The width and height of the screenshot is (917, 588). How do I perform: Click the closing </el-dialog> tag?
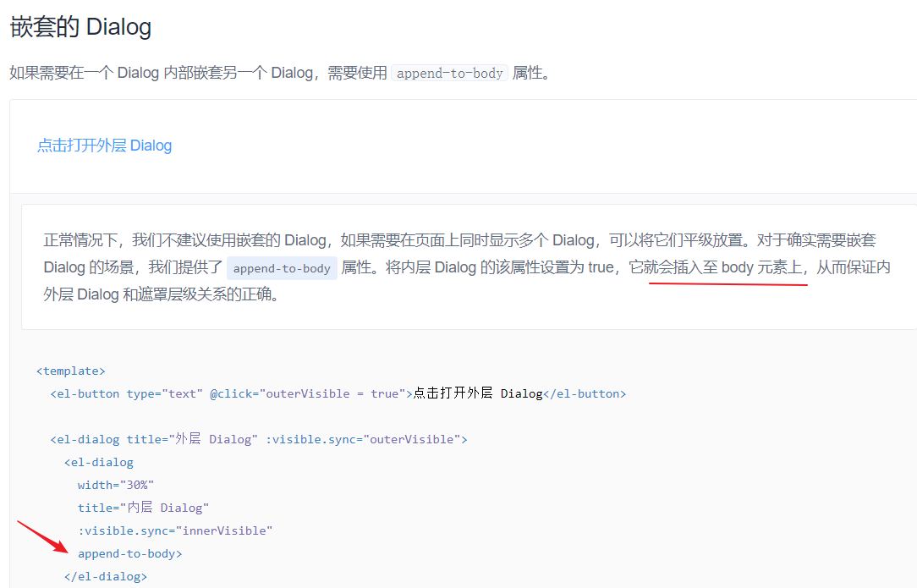click(105, 576)
